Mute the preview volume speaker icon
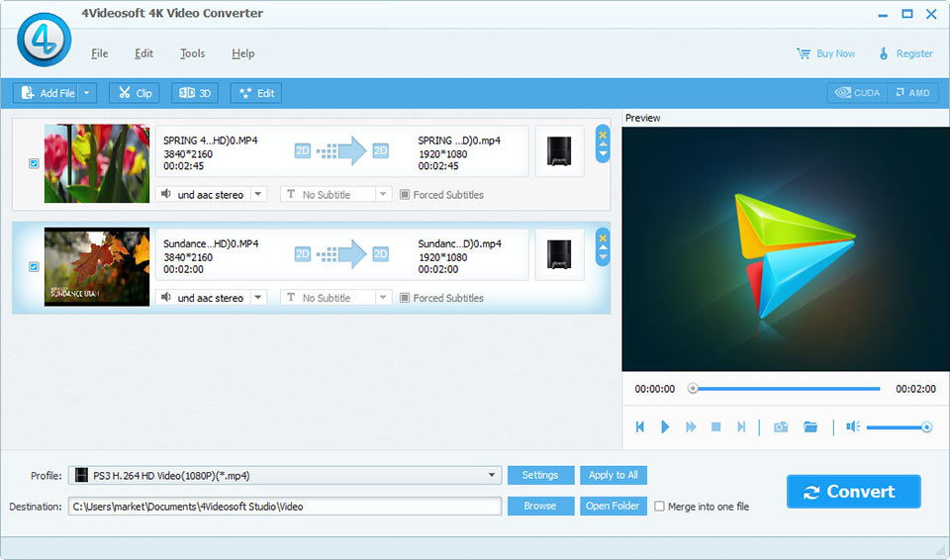This screenshot has height=560, width=950. (x=853, y=426)
